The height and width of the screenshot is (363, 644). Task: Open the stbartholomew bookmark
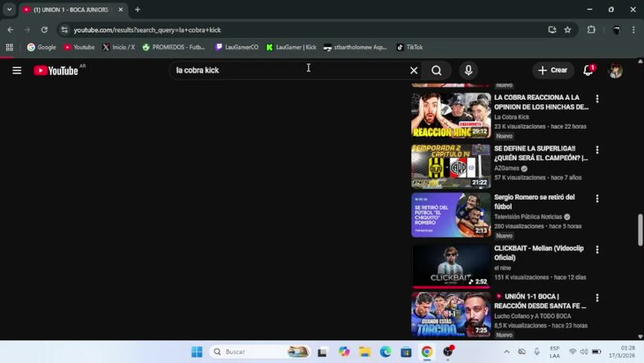356,47
